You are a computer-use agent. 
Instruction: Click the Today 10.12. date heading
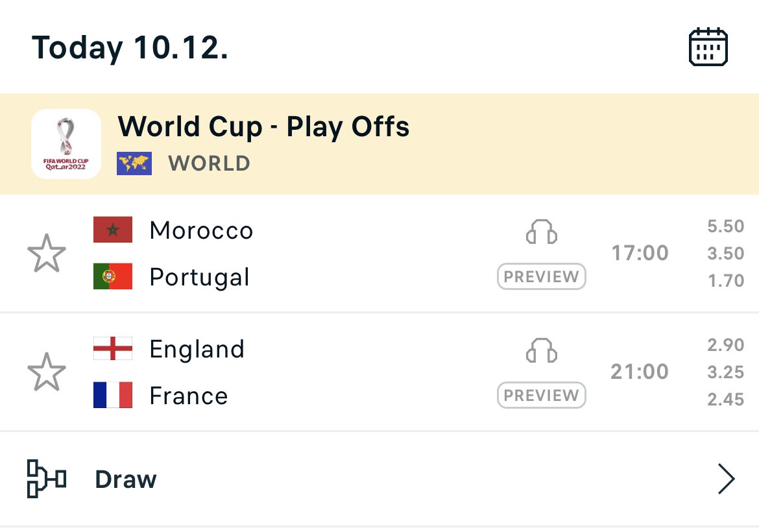coord(130,48)
